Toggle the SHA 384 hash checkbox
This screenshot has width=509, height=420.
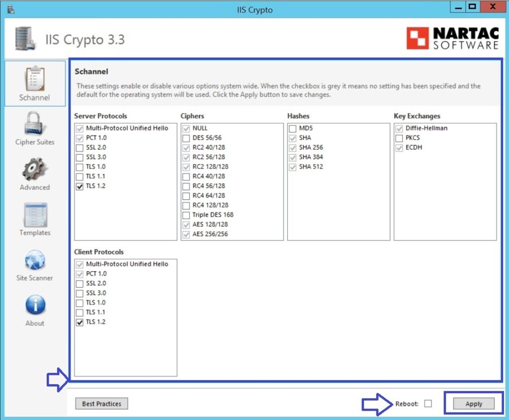point(292,158)
